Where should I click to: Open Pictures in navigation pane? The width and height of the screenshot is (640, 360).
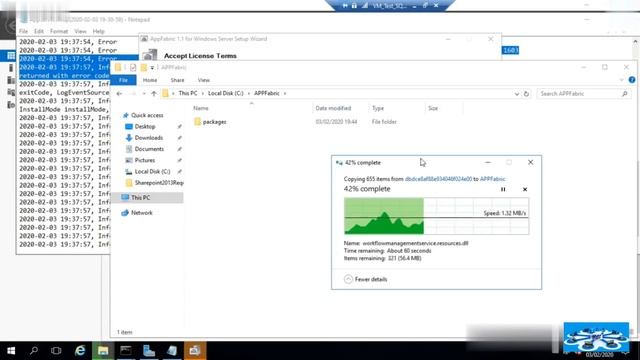pos(144,160)
